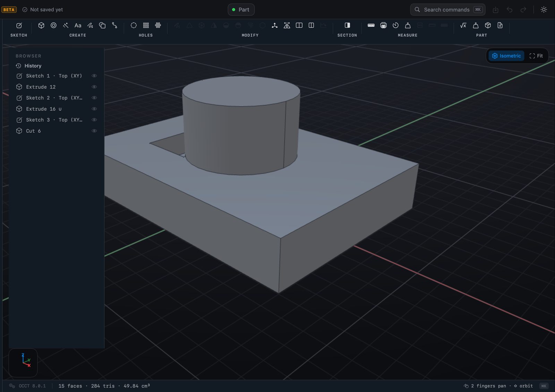Switch to the Isometric view

[x=507, y=56]
